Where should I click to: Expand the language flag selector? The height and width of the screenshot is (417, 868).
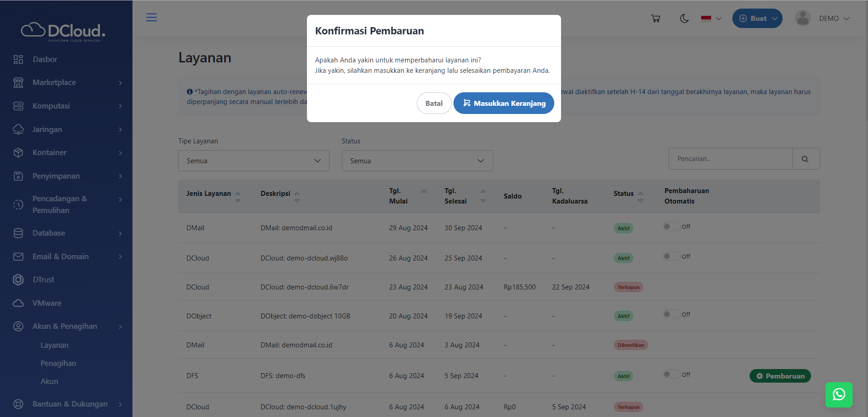711,19
